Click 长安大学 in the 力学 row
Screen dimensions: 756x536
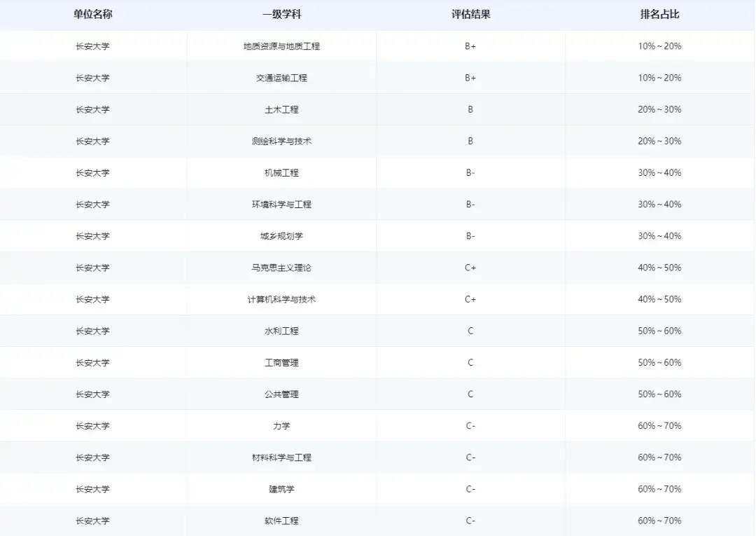click(x=92, y=426)
